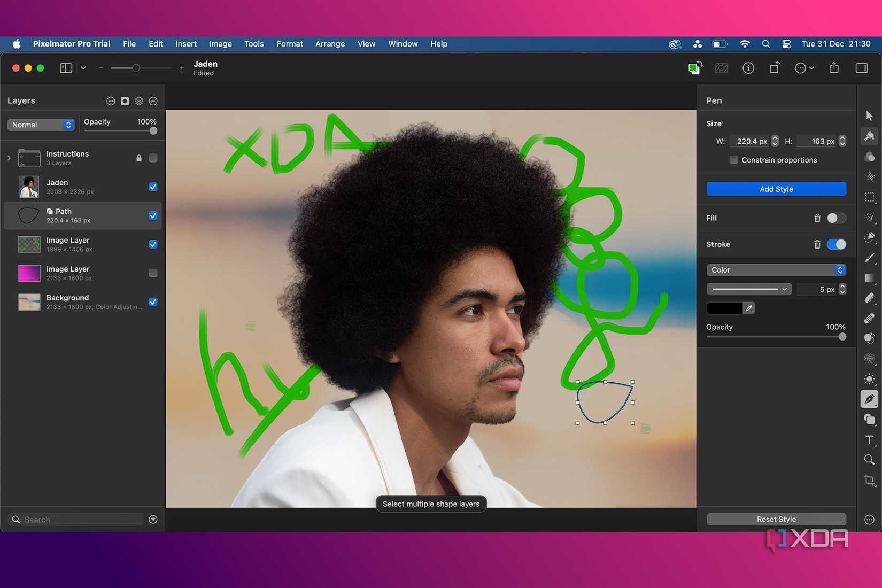Image resolution: width=882 pixels, height=588 pixels.
Task: Click the add layer plus icon
Action: [x=153, y=101]
